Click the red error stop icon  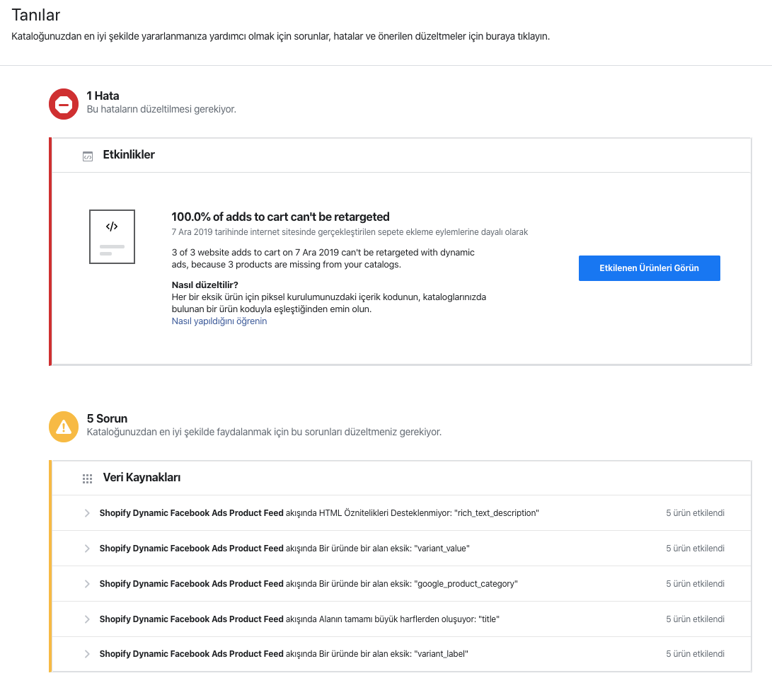click(64, 104)
